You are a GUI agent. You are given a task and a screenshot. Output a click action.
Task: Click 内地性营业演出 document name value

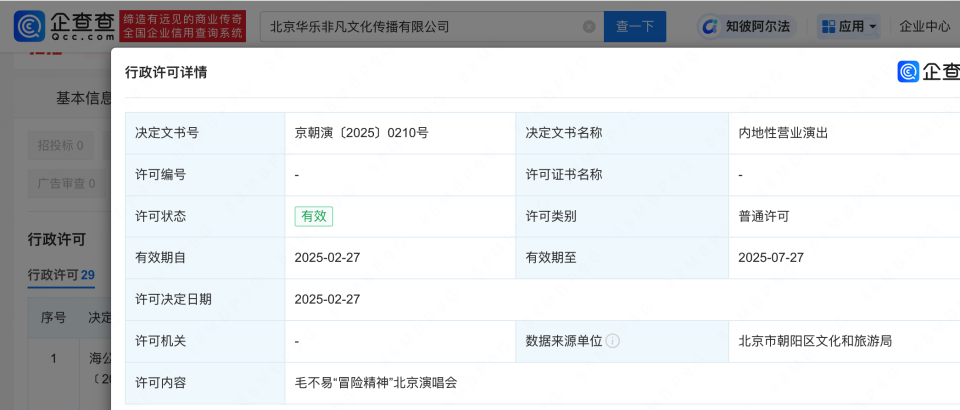[x=783, y=133]
